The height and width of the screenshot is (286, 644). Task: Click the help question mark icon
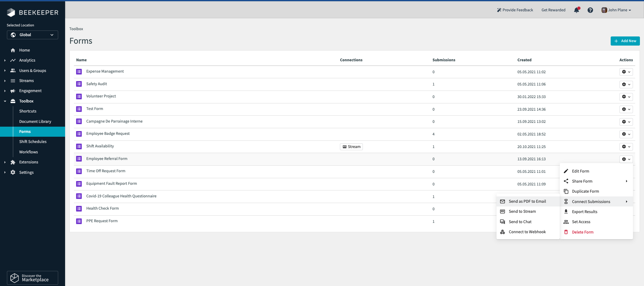[x=590, y=10]
